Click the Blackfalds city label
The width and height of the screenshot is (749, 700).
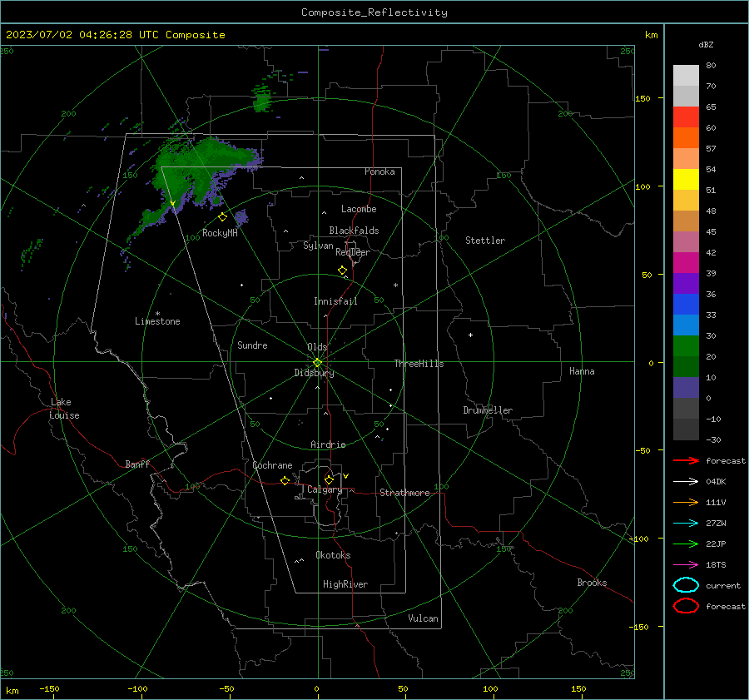click(354, 231)
